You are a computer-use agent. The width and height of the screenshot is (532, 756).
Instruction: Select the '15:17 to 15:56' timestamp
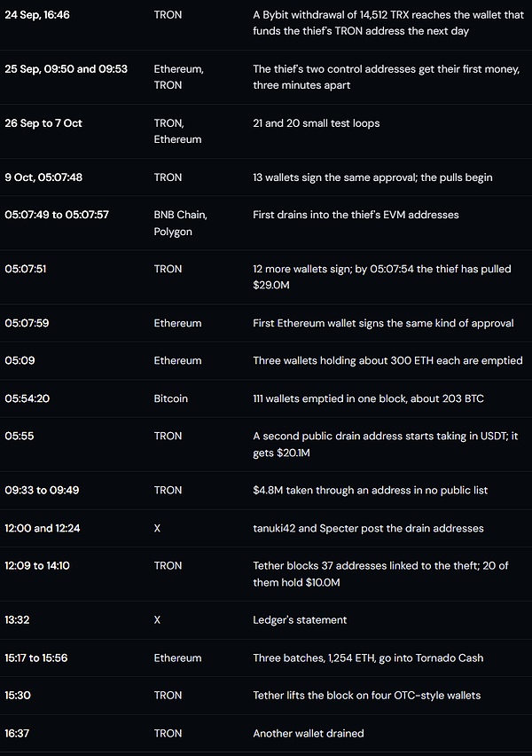36,658
